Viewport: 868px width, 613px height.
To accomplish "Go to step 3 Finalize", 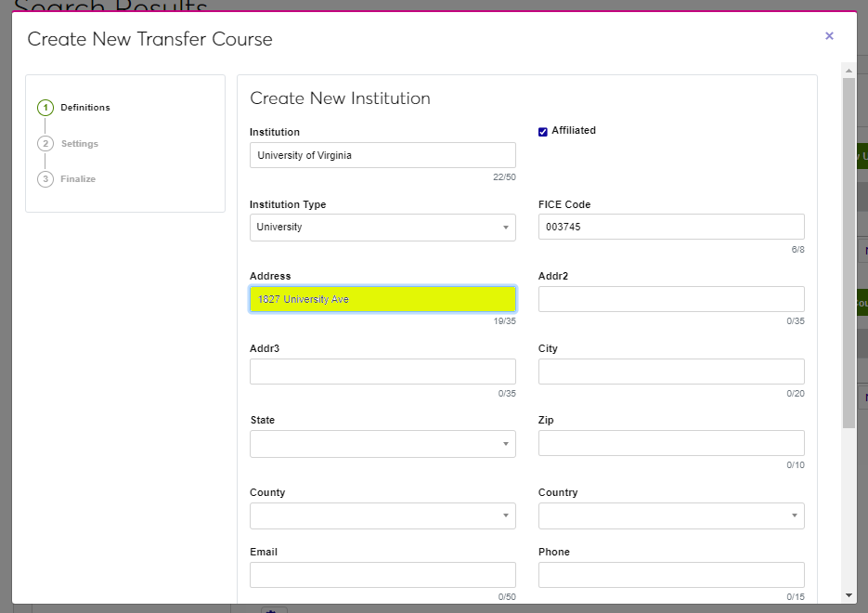I will point(67,179).
